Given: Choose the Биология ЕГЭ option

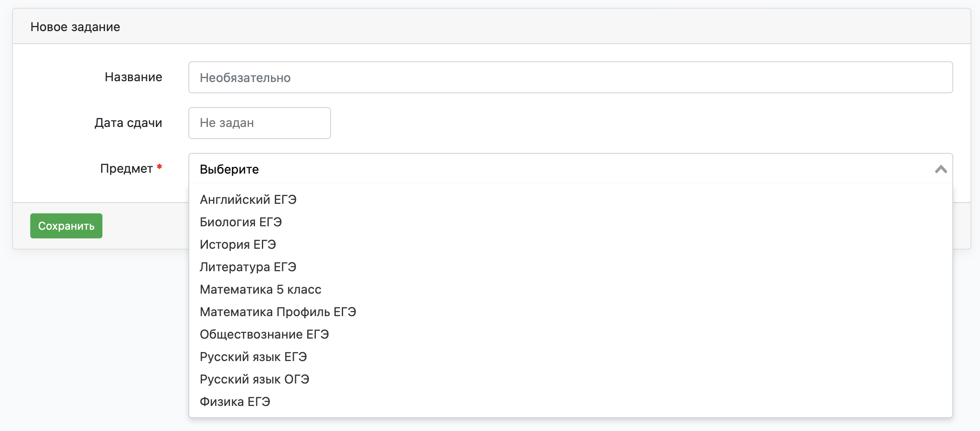Looking at the screenshot, I should [570, 222].
